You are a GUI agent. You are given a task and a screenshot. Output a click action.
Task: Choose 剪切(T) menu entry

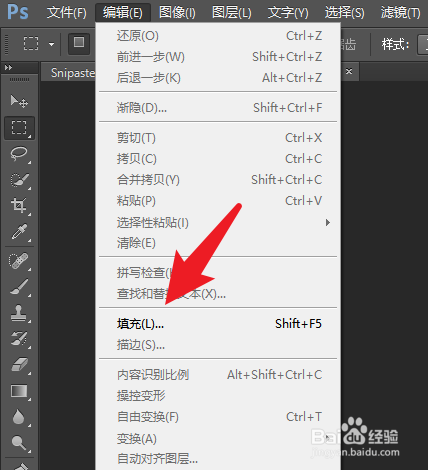(219, 138)
